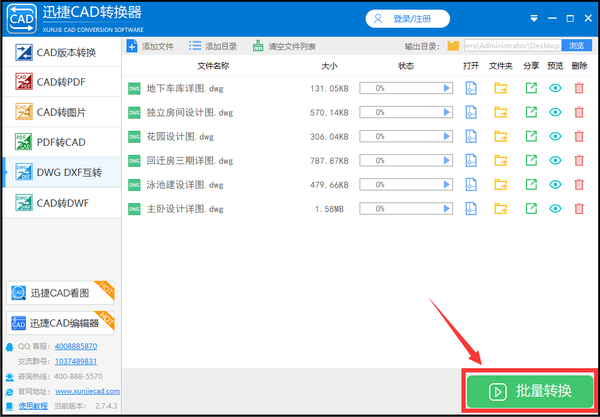Open folder for 主卧设计详图.dwg
600x417 pixels.
[x=501, y=209]
